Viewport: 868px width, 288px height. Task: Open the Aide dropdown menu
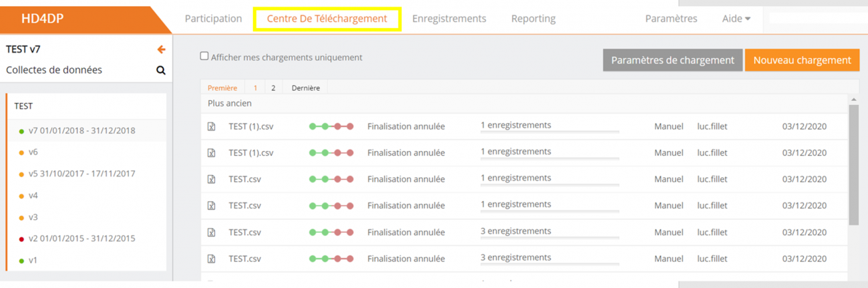[x=736, y=19]
